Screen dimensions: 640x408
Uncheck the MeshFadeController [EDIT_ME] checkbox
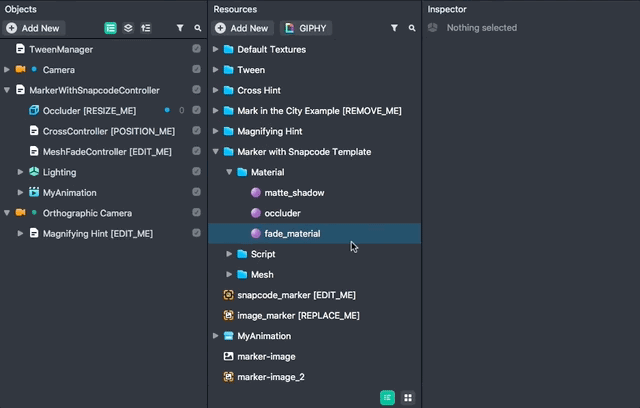click(196, 152)
